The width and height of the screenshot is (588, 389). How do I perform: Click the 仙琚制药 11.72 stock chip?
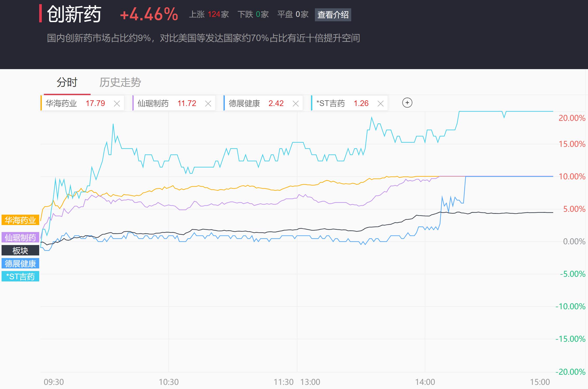click(x=167, y=103)
